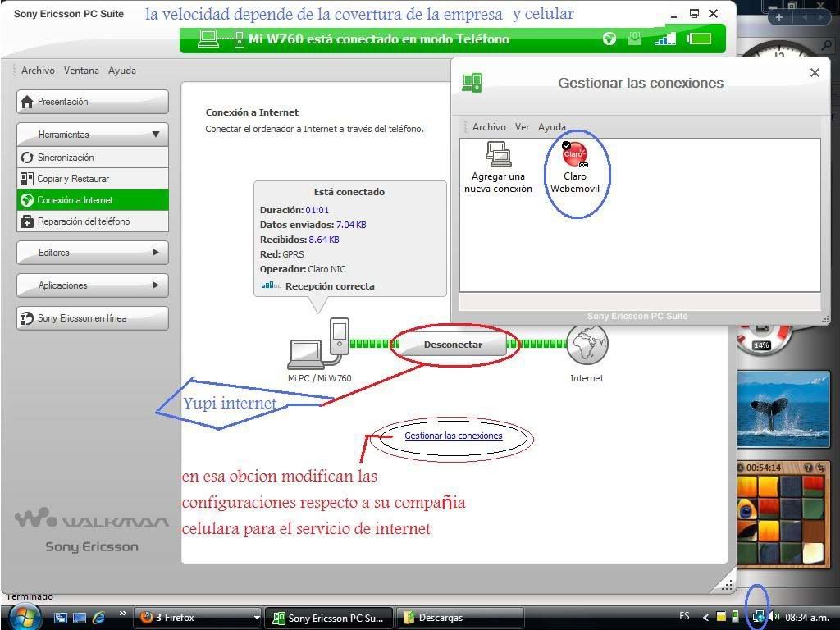Click the sidebar gadget add plus button

pos(779,17)
